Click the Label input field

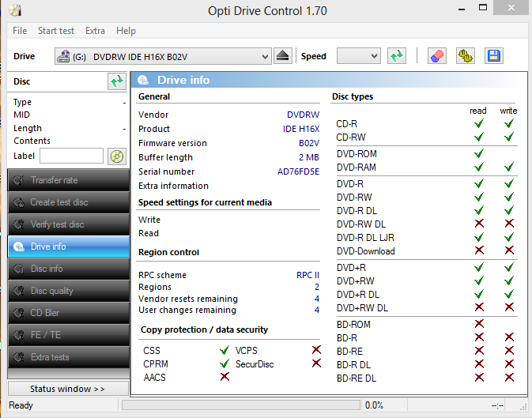72,156
